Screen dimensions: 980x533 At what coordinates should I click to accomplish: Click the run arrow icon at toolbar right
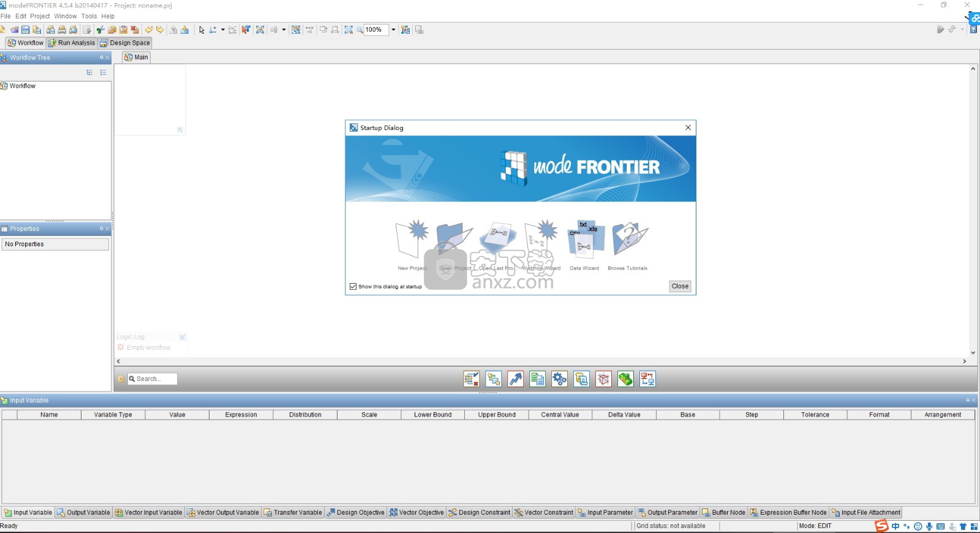pos(940,29)
